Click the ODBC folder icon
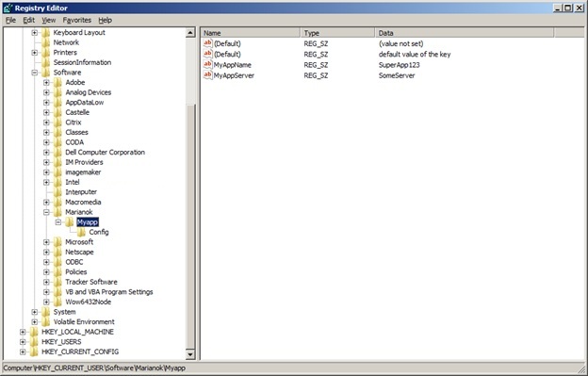The height and width of the screenshot is (376, 588). [x=57, y=262]
